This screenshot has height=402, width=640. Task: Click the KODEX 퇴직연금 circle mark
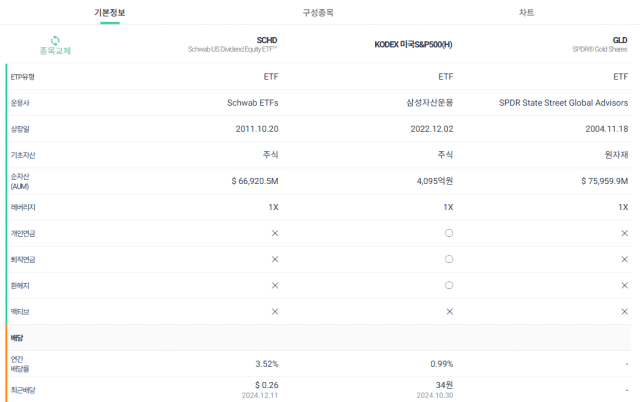pyautogui.click(x=449, y=259)
